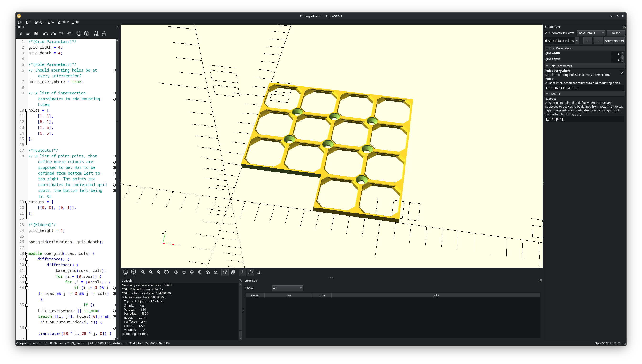Image resolution: width=642 pixels, height=364 pixels.
Task: Run Render from the editor toolbar
Action: 87,34
